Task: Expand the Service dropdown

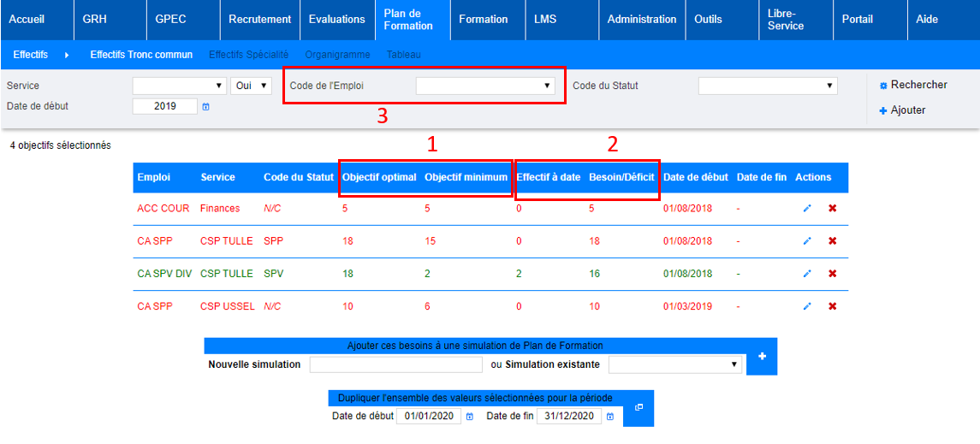Action: (179, 86)
